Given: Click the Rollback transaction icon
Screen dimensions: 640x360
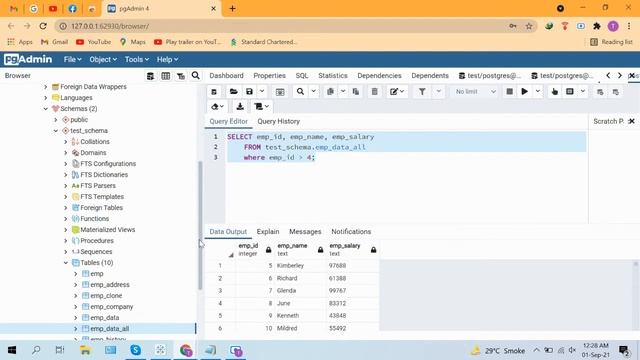Looking at the screenshot, I should coord(616,92).
